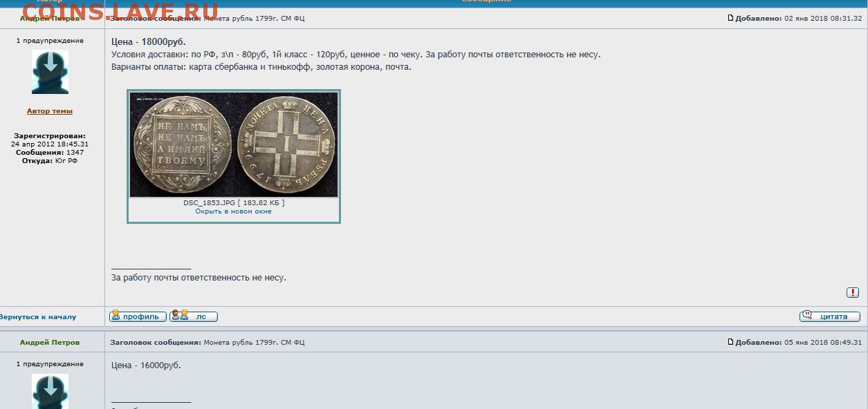Click the line 'Варианты оплаты: карта сбербанка'
The image size is (868, 409).
pyautogui.click(x=261, y=67)
